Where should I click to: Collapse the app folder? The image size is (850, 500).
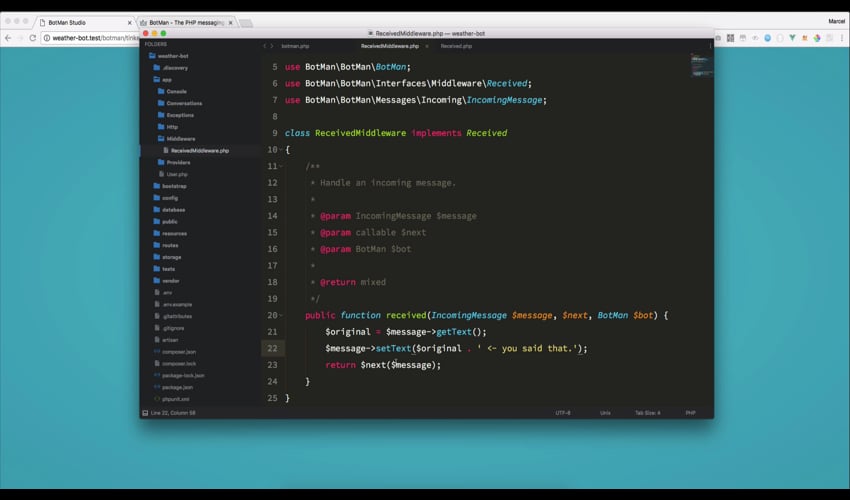(163, 80)
